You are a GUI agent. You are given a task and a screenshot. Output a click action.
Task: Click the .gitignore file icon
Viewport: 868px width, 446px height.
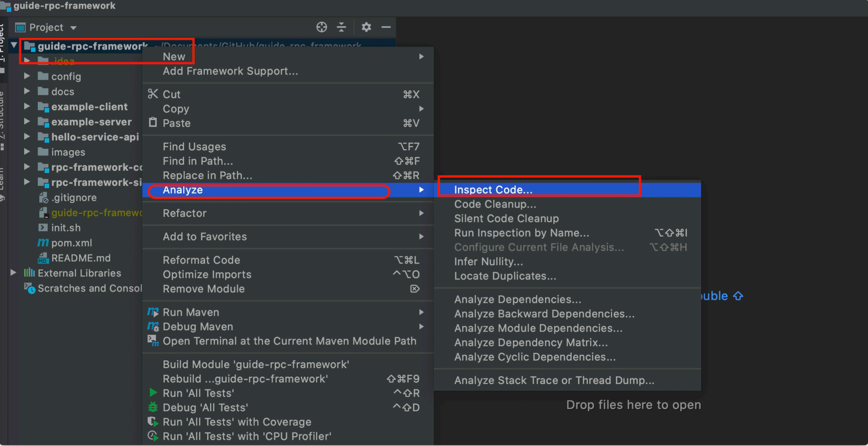(43, 197)
